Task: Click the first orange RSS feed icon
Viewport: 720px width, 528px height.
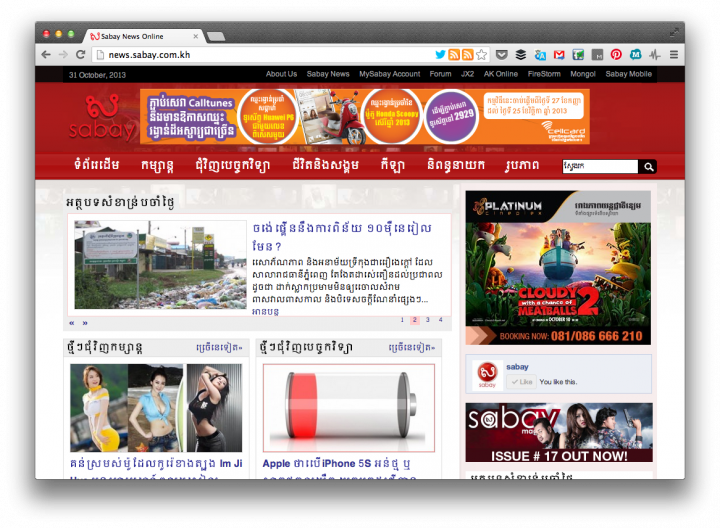Action: point(454,55)
